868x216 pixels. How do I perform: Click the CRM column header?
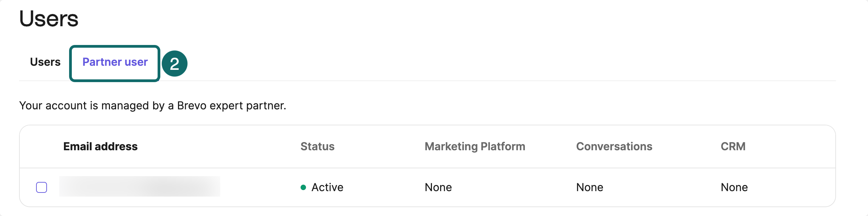coord(733,146)
